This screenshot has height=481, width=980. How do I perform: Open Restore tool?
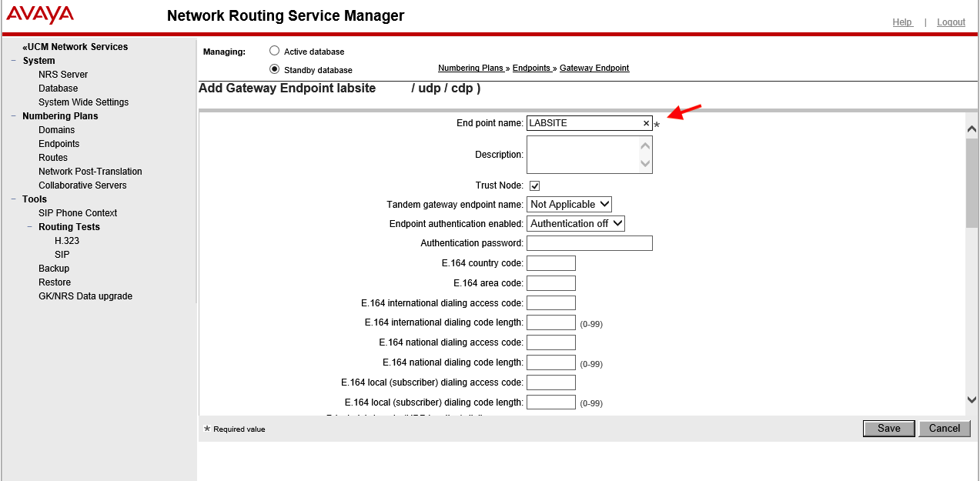(55, 282)
